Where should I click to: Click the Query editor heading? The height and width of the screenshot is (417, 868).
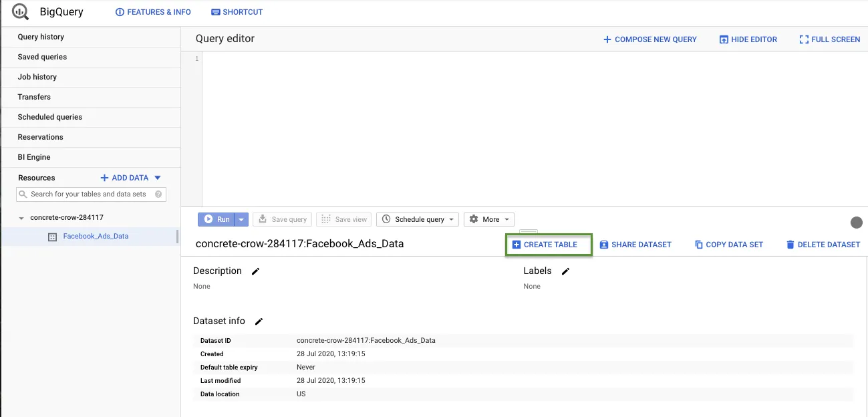(x=225, y=39)
